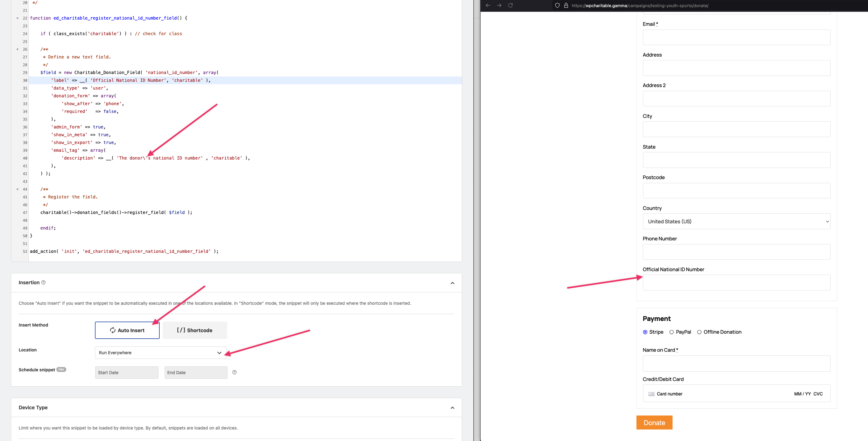
Task: Click the Schedule snippet help icon beside End Date
Action: coord(235,372)
